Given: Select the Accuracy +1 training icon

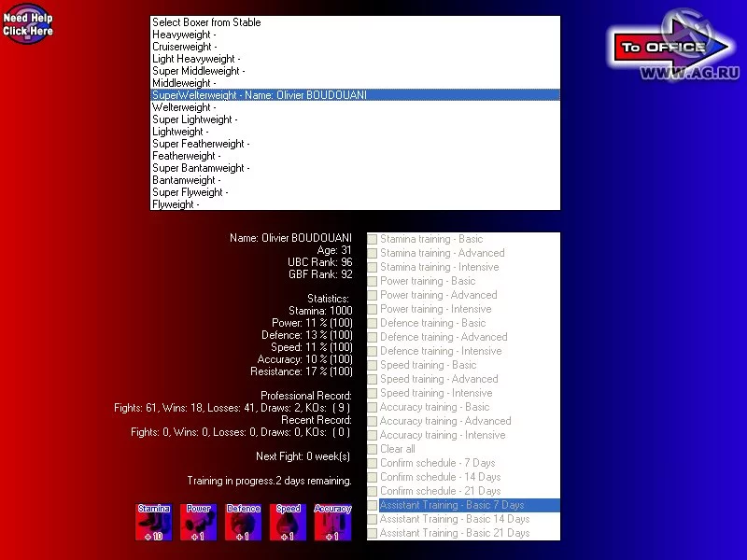Looking at the screenshot, I should pyautogui.click(x=333, y=522).
